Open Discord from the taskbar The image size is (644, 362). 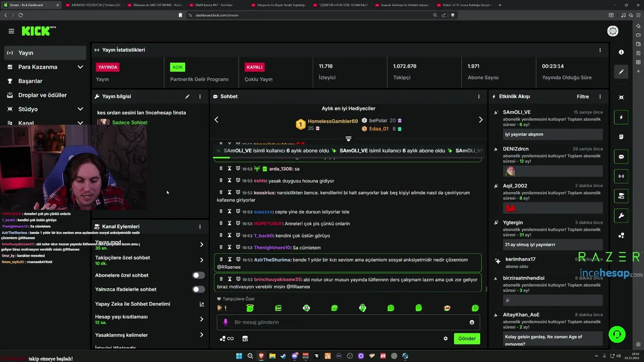click(x=294, y=356)
